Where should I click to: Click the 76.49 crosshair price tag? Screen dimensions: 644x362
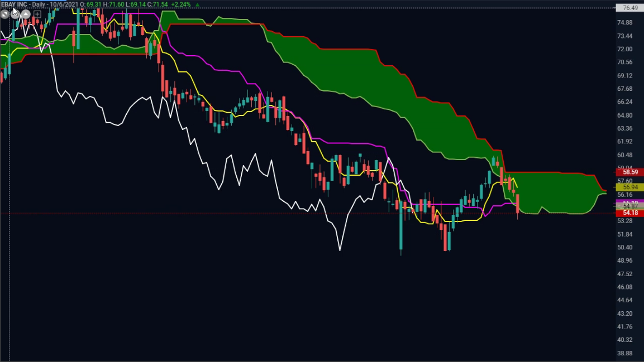pos(629,8)
